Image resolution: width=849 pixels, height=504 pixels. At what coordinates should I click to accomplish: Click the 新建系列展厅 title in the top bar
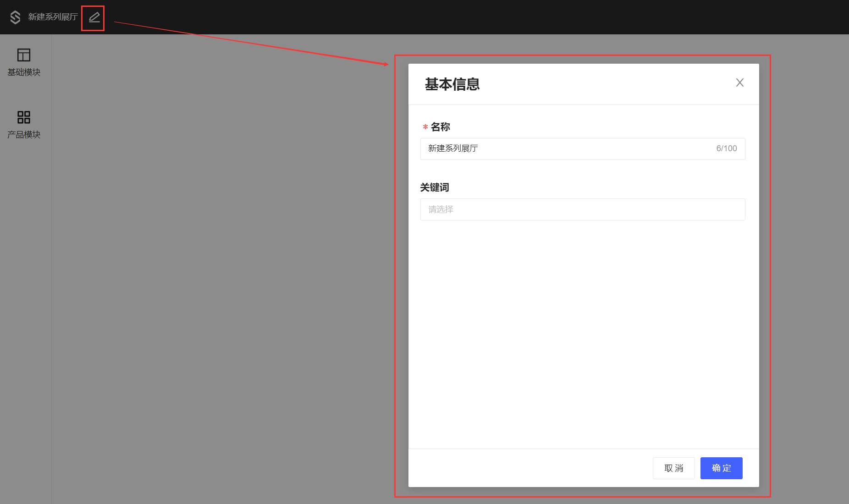tap(53, 17)
